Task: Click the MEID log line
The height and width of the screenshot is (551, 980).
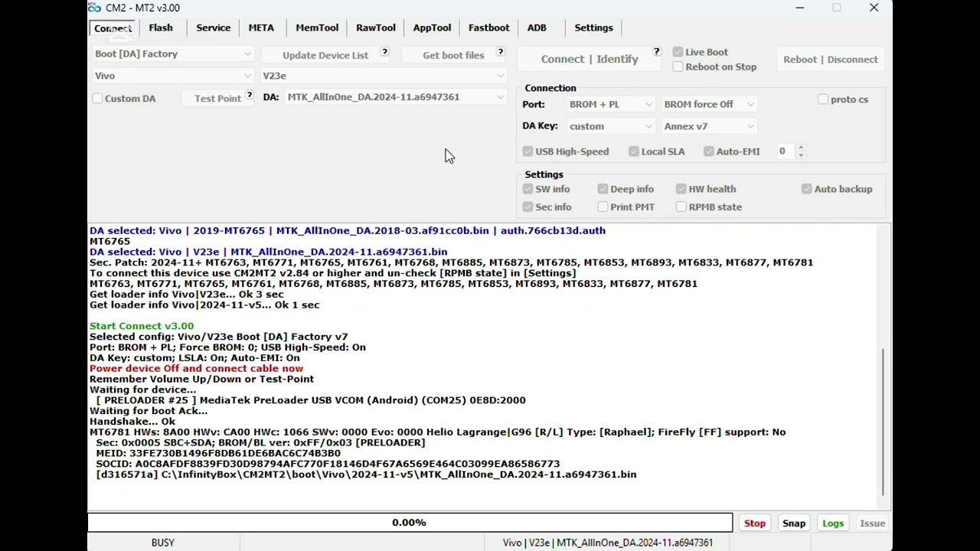Action: 218,453
